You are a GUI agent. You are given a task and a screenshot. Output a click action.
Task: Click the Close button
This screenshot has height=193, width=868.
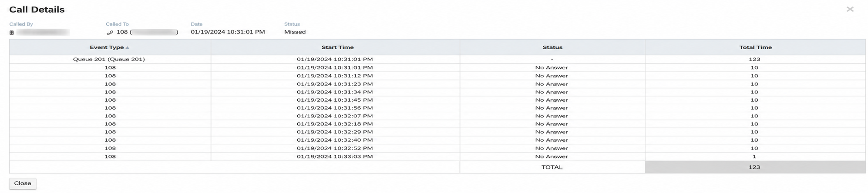[23, 183]
